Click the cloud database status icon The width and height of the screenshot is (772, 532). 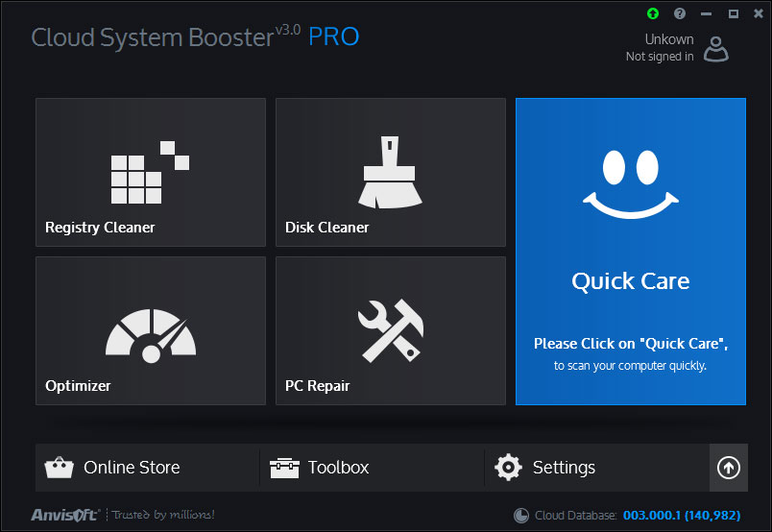pyautogui.click(x=521, y=516)
